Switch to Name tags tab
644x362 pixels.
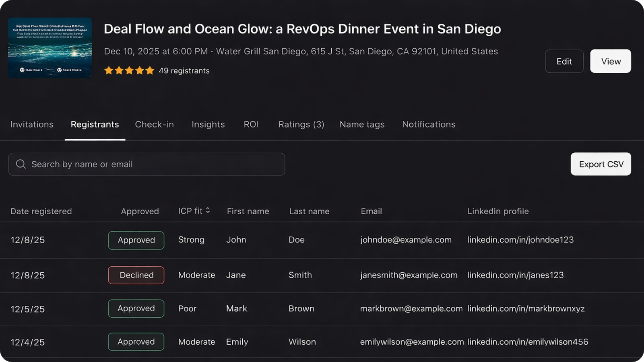point(362,124)
